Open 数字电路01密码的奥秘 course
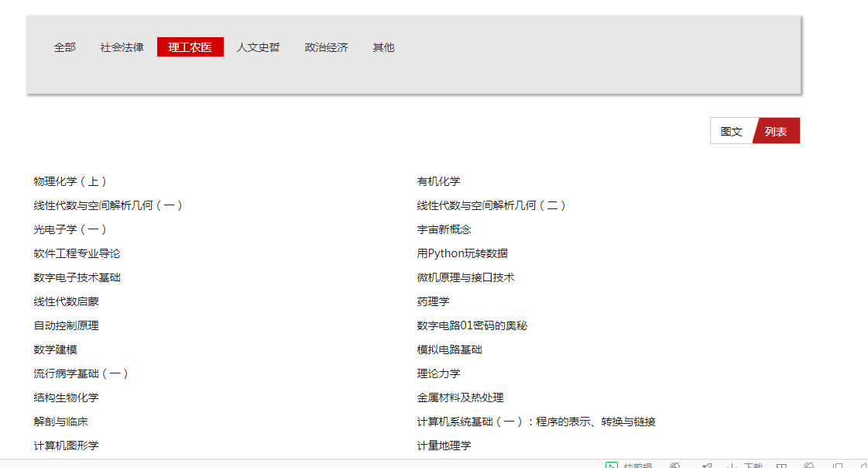The image size is (868, 468). click(x=472, y=325)
